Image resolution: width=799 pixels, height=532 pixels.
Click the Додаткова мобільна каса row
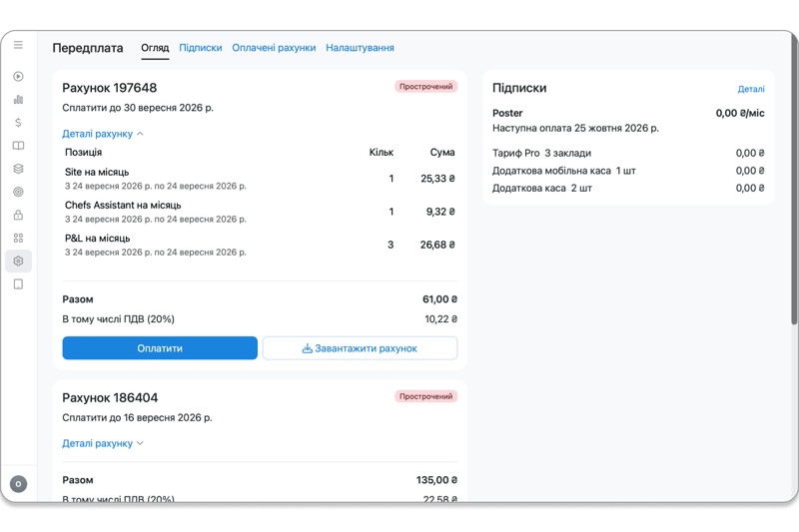tap(628, 171)
